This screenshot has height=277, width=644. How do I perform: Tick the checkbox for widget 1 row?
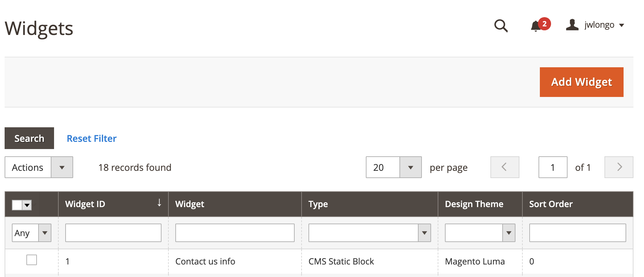point(32,260)
